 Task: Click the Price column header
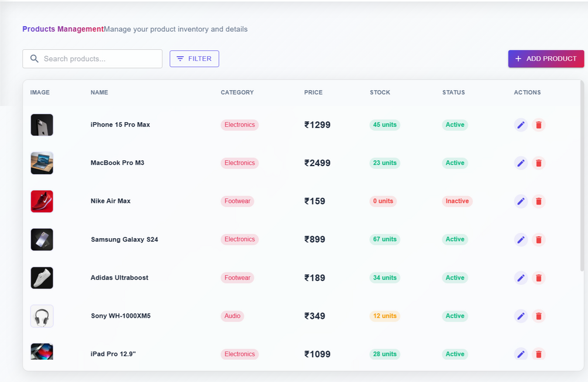(x=313, y=92)
